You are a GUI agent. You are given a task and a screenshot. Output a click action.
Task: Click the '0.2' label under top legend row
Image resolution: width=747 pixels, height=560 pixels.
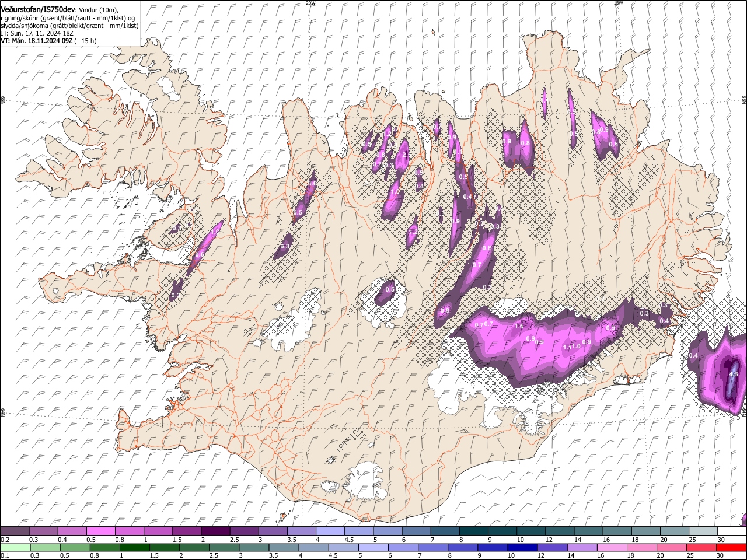pyautogui.click(x=4, y=540)
